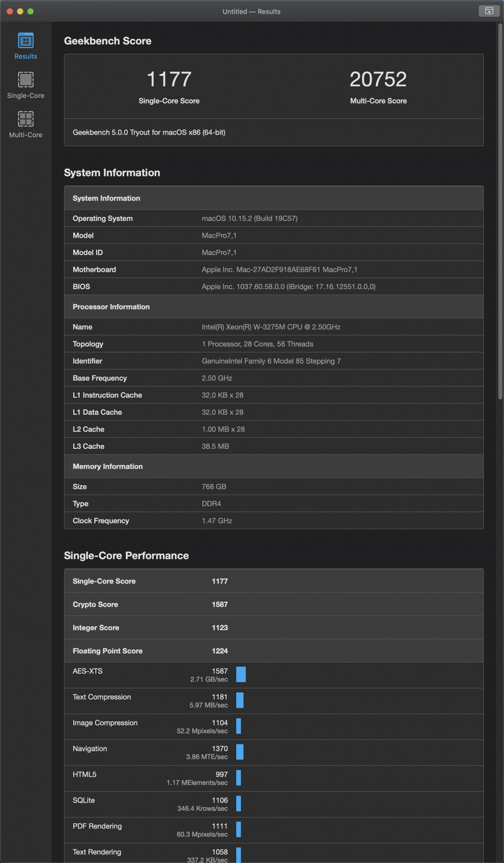Select the Geekbench 5.0.0 Tryout version text
Image resolution: width=504 pixels, height=863 pixels.
[x=149, y=132]
